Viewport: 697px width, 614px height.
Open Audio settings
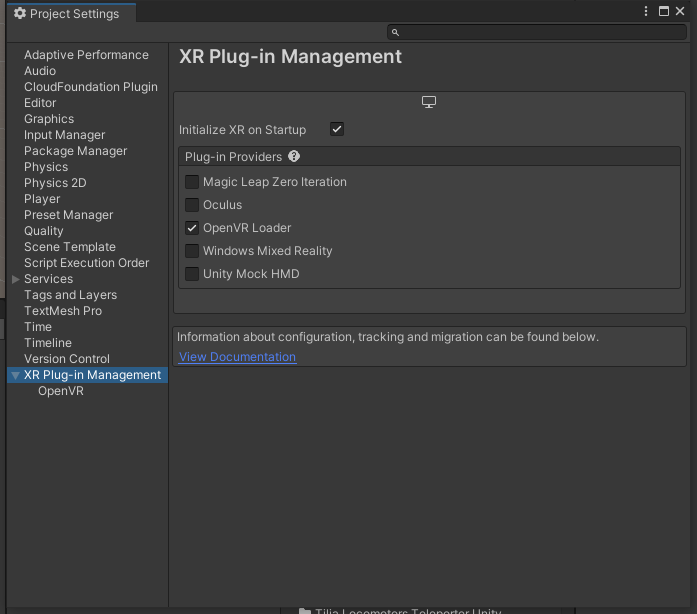(x=40, y=71)
